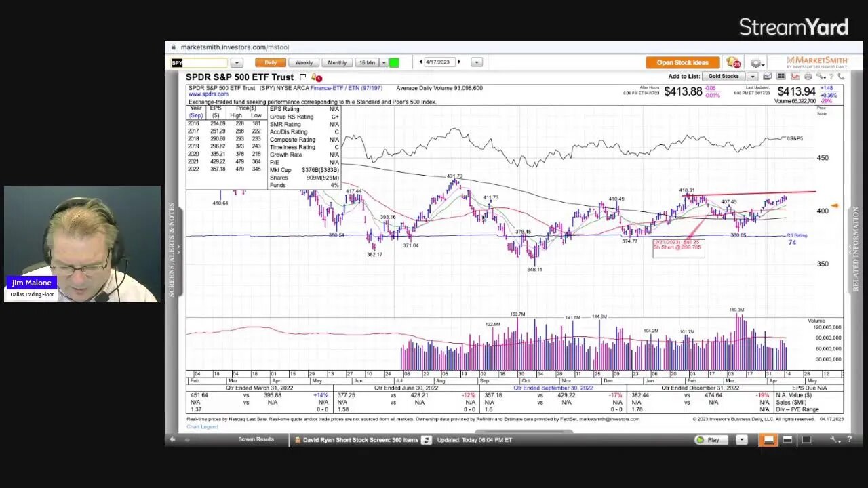Click the $413.88 after hours price
Viewport: 868px width, 488px height.
683,91
